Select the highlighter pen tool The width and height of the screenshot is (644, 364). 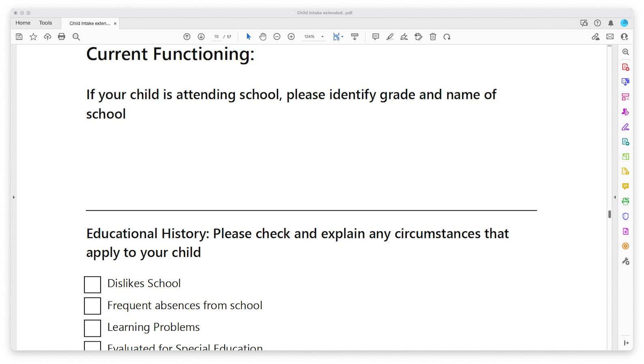pos(390,37)
